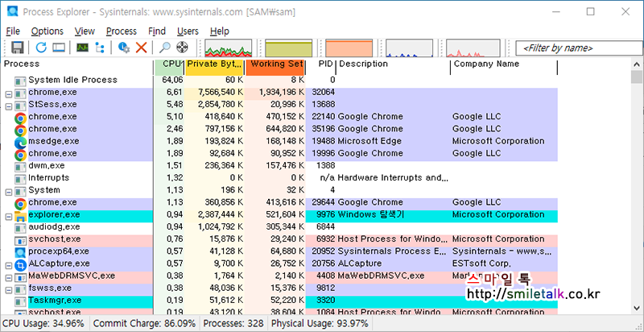Select the dwm.exe process row
Screen dimensions: 644x332
(x=279, y=165)
